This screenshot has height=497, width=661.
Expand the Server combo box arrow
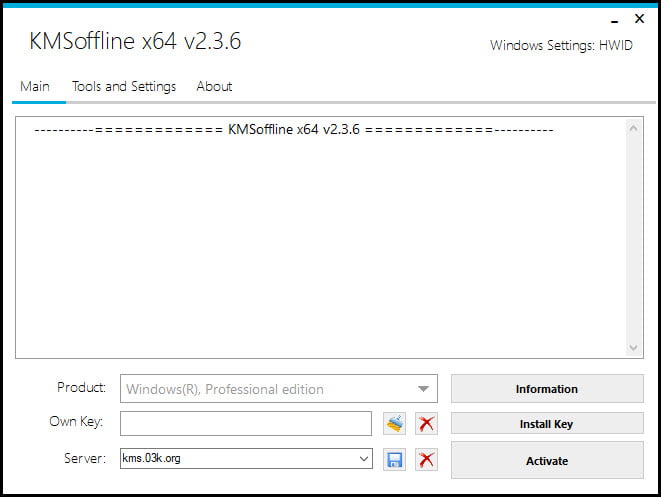click(364, 459)
